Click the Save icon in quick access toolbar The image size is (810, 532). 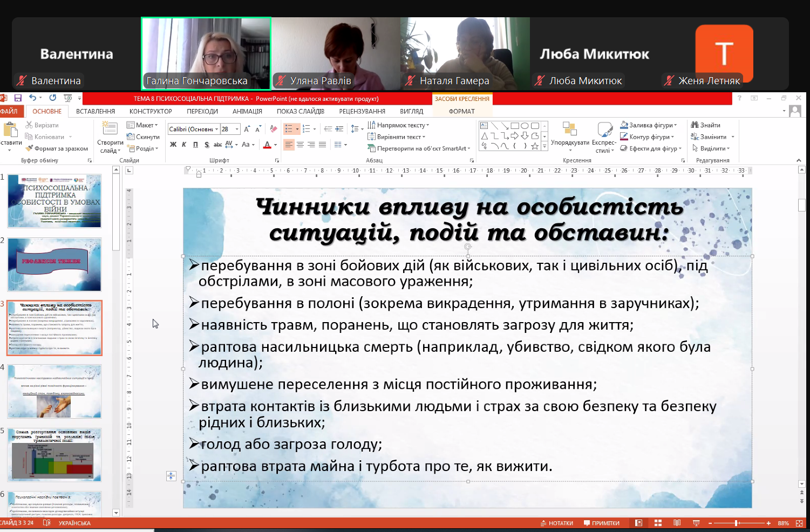click(x=18, y=98)
